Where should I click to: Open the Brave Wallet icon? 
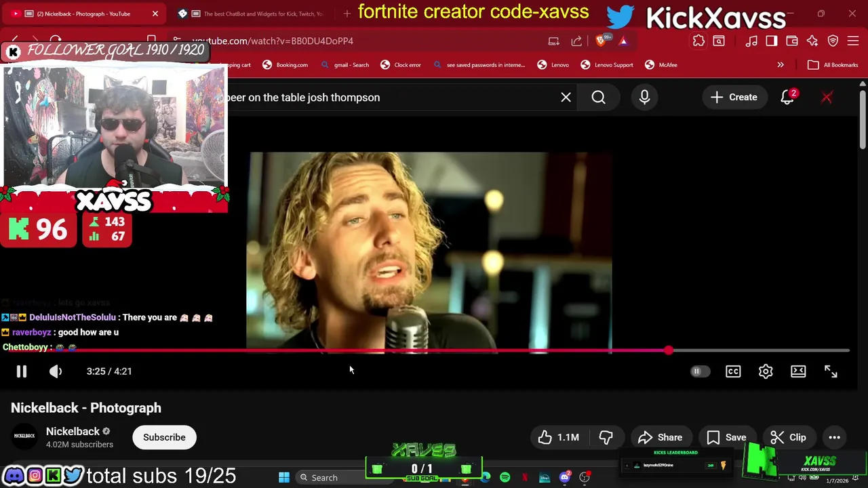tap(792, 41)
